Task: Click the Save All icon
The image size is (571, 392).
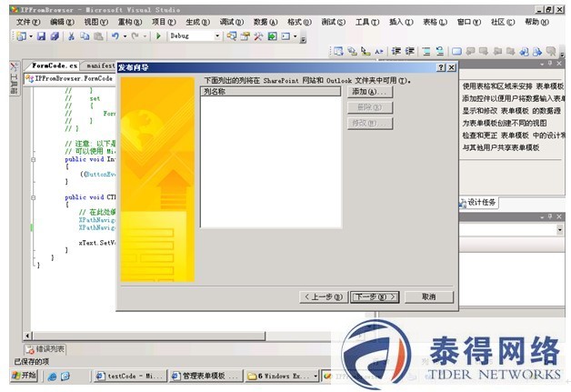Action: point(55,36)
